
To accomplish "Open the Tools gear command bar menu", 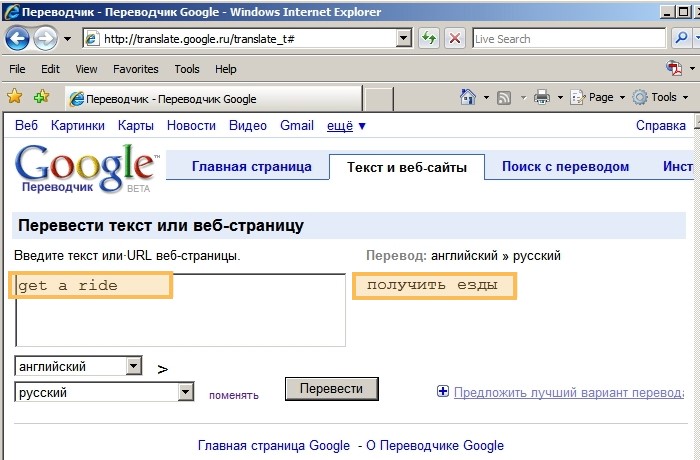I will 660,97.
